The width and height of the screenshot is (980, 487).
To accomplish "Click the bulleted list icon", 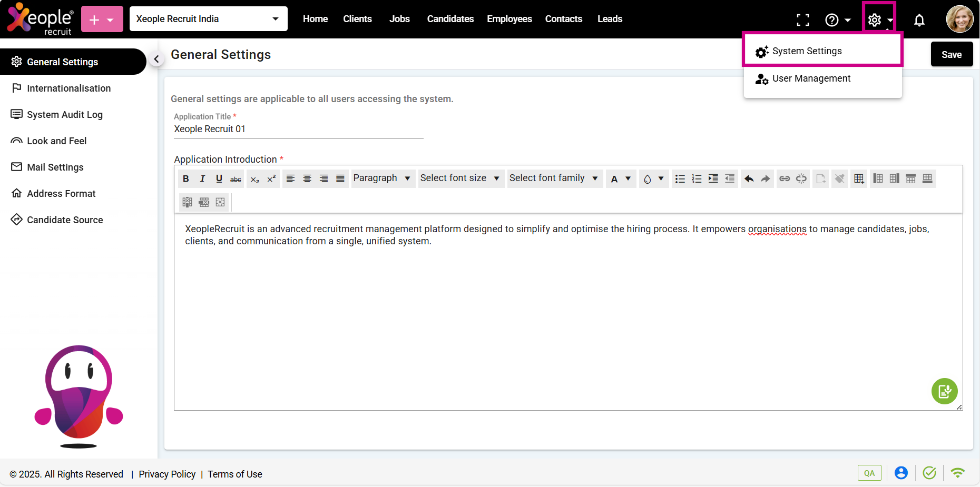I will [x=680, y=178].
